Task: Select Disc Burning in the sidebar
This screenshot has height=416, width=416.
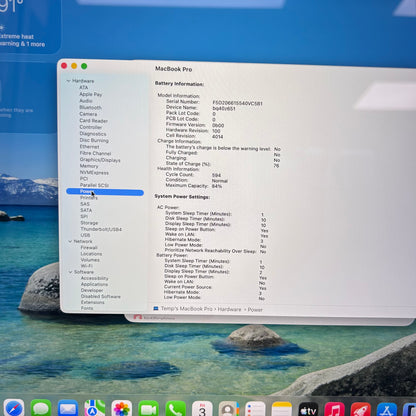Action: tap(94, 140)
